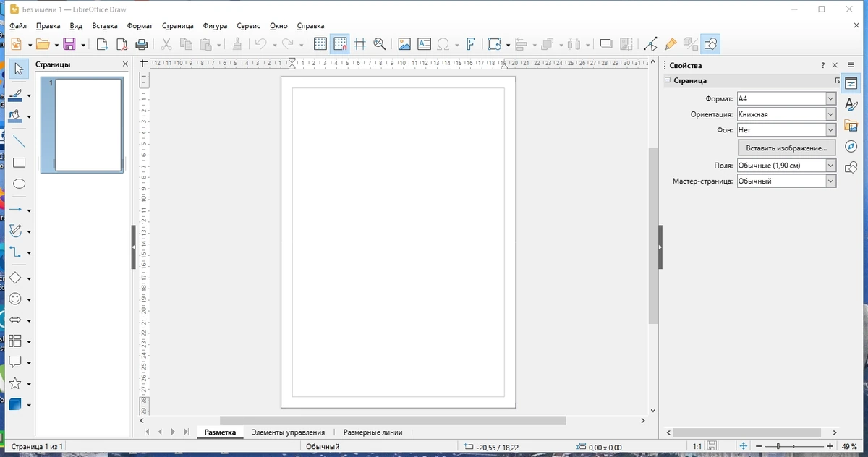Choose the smiley Symbol Shapes tool

(x=16, y=299)
